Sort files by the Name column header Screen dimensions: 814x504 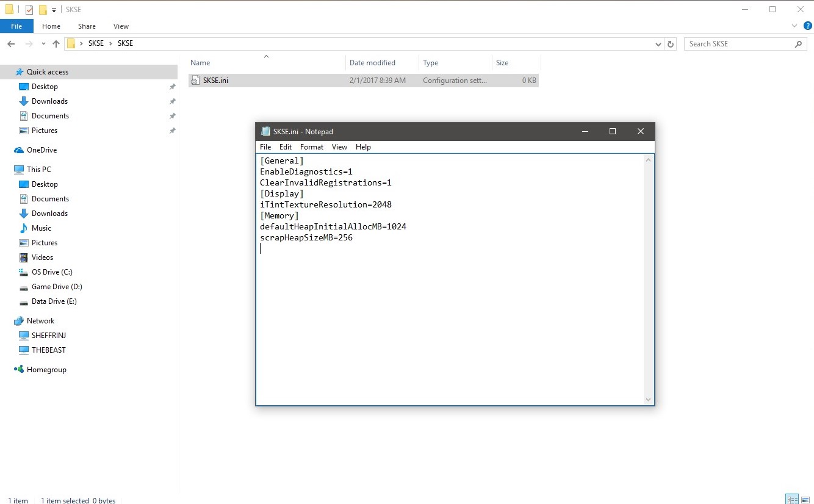pyautogui.click(x=266, y=63)
